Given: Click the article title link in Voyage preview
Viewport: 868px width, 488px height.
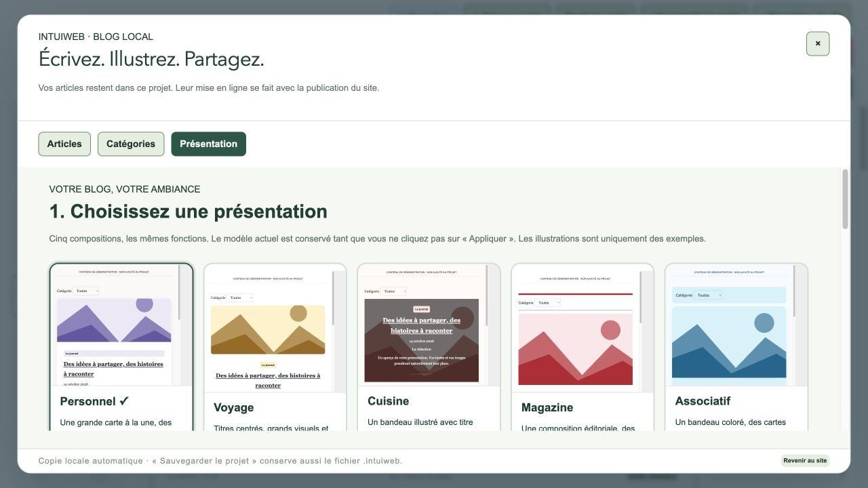Looking at the screenshot, I should coord(268,380).
